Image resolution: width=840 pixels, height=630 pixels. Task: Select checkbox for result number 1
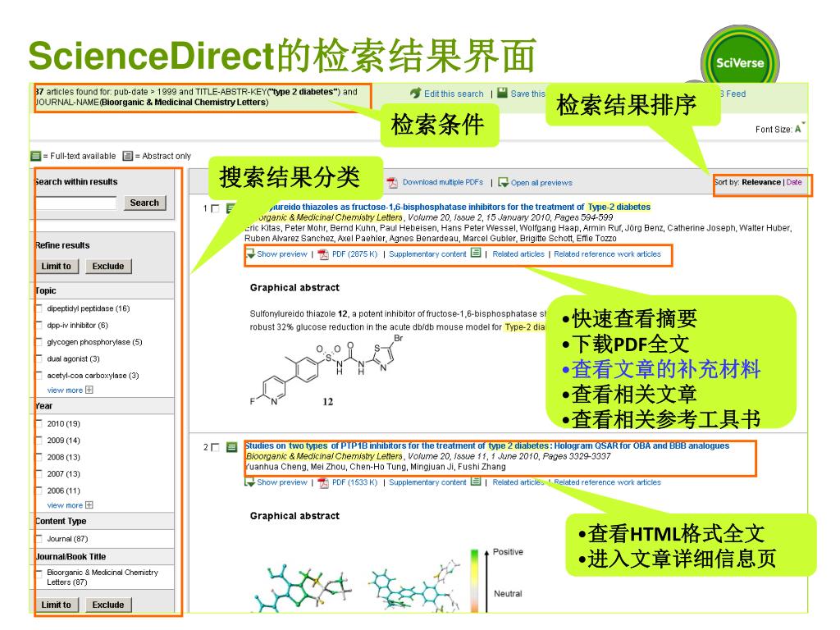coord(216,208)
